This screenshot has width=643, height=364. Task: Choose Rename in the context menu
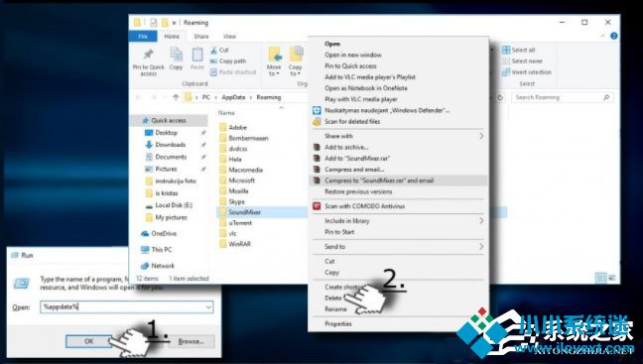coord(335,309)
